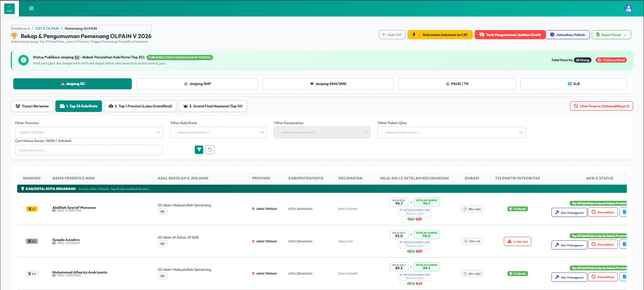This screenshot has height=290, width=644.
Task: Expand Filter Provinsi dropdown JAWA TENGAH
Action: [89, 133]
